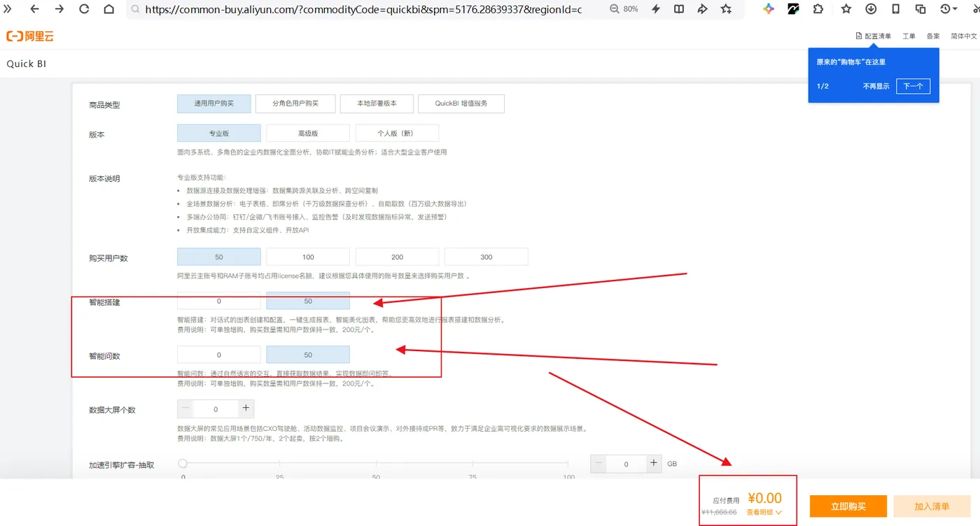Image resolution: width=980 pixels, height=526 pixels.
Task: Click the Aliyun logo
Action: 30,36
